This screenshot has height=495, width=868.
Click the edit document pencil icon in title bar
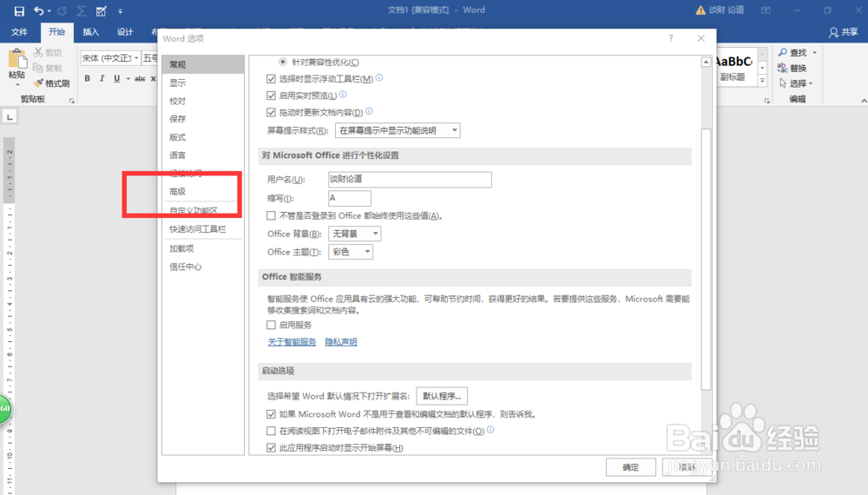click(102, 10)
